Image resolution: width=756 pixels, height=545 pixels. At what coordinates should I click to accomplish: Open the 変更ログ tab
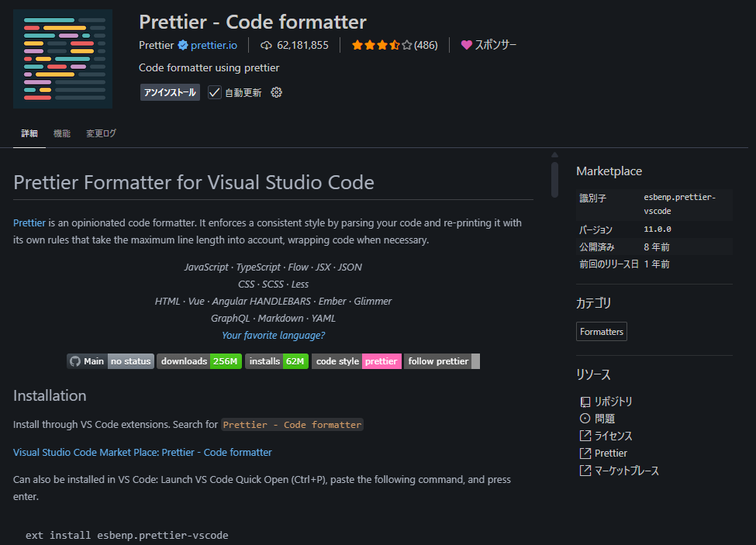[x=100, y=133]
